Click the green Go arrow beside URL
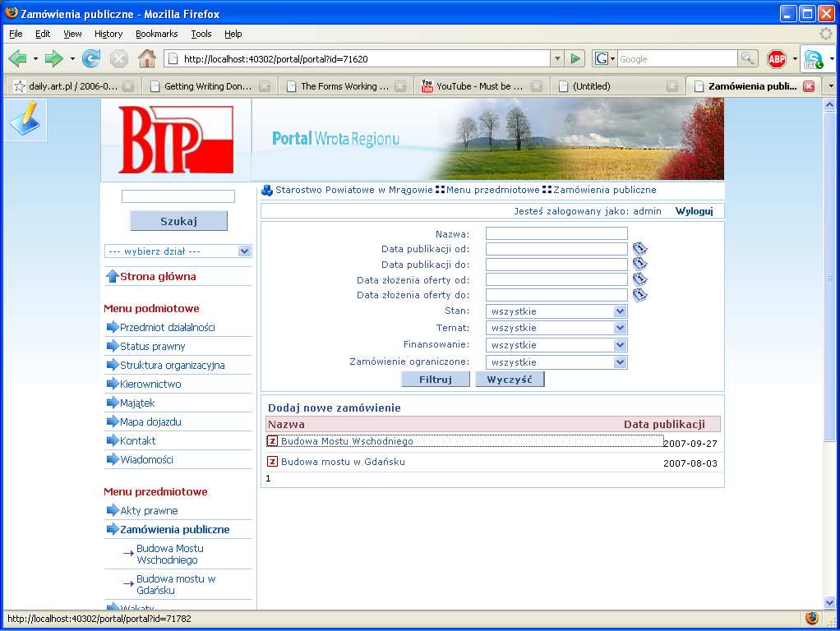 [x=575, y=58]
